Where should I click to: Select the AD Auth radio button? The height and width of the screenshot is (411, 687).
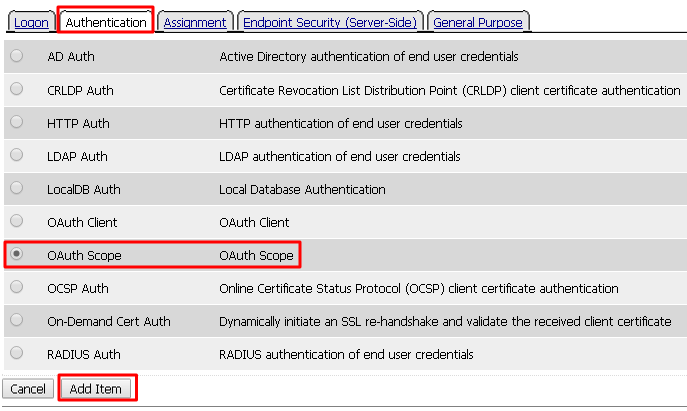(x=17, y=56)
